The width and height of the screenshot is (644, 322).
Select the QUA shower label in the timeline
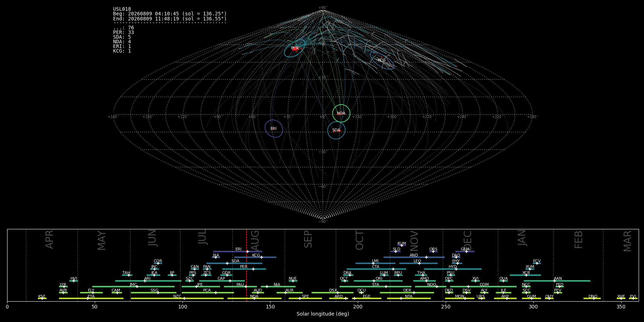pos(503,279)
